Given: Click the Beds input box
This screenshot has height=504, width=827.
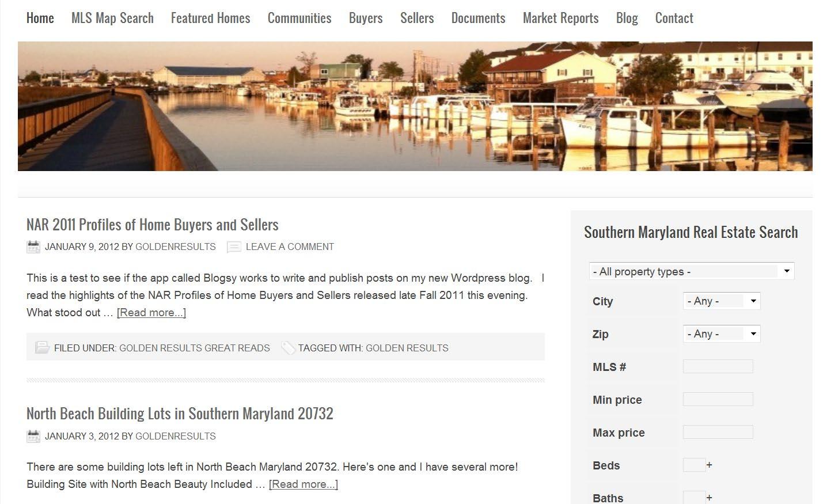Looking at the screenshot, I should (x=694, y=465).
